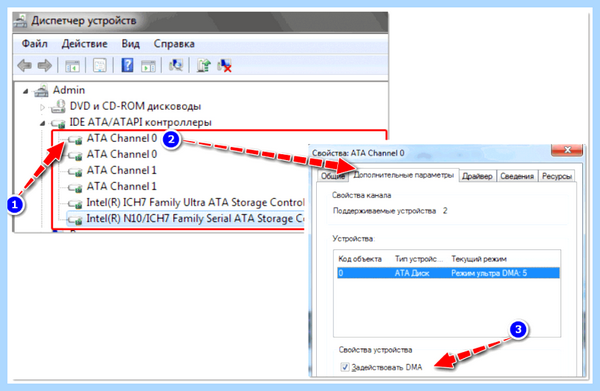
Task: Click the Properties sheet toolbar icon
Action: coord(100,65)
